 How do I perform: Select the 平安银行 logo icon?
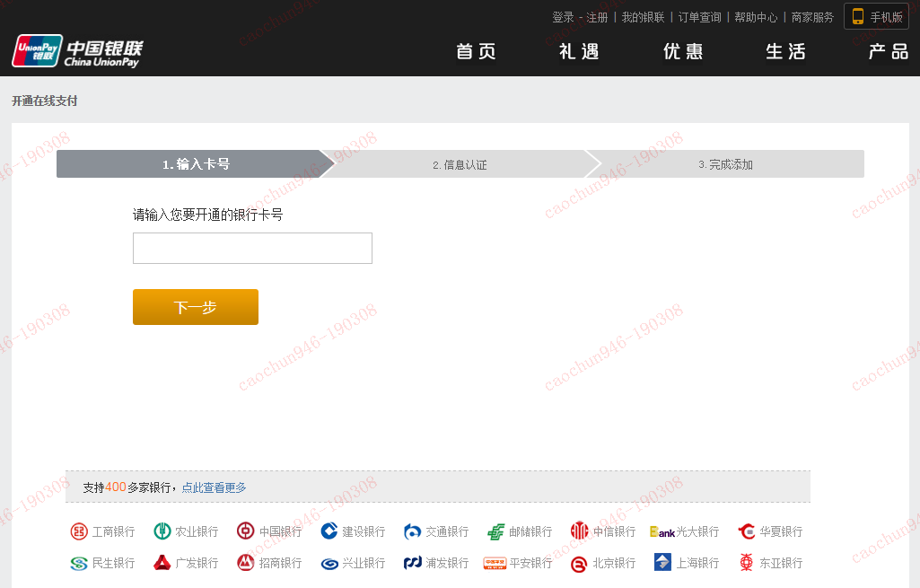click(x=495, y=564)
